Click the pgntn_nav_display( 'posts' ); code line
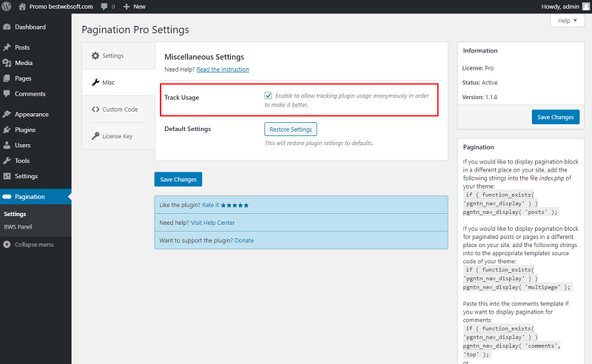This screenshot has height=364, width=592. [510, 212]
